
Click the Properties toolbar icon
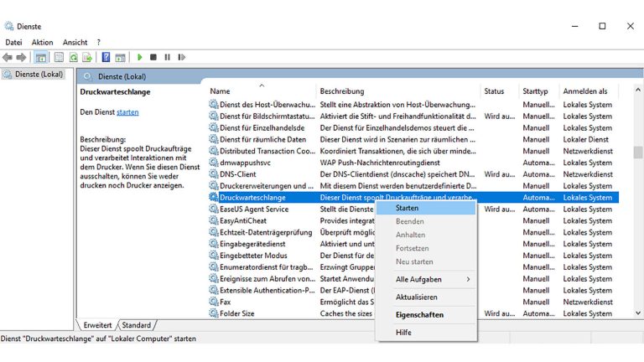[59, 57]
